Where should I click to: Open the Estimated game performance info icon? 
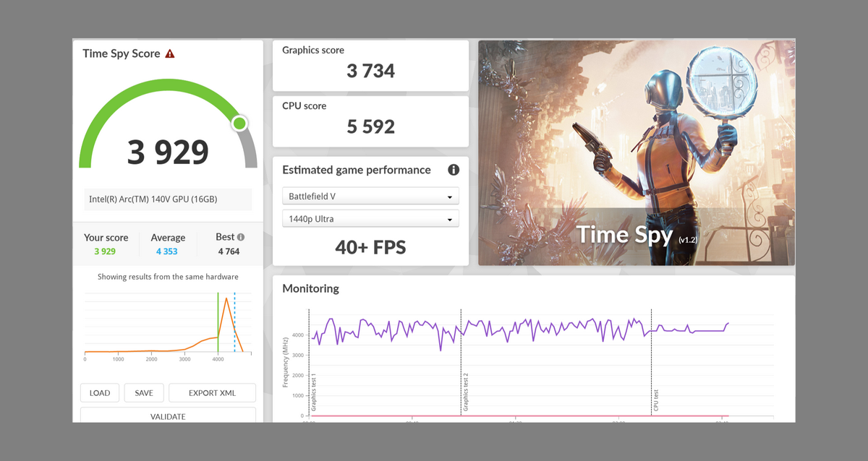pos(454,170)
